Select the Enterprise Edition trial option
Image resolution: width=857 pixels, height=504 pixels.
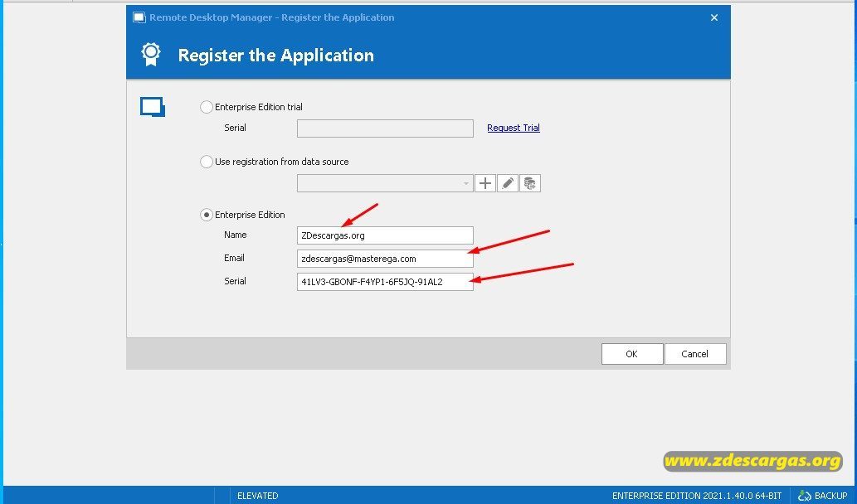click(206, 107)
